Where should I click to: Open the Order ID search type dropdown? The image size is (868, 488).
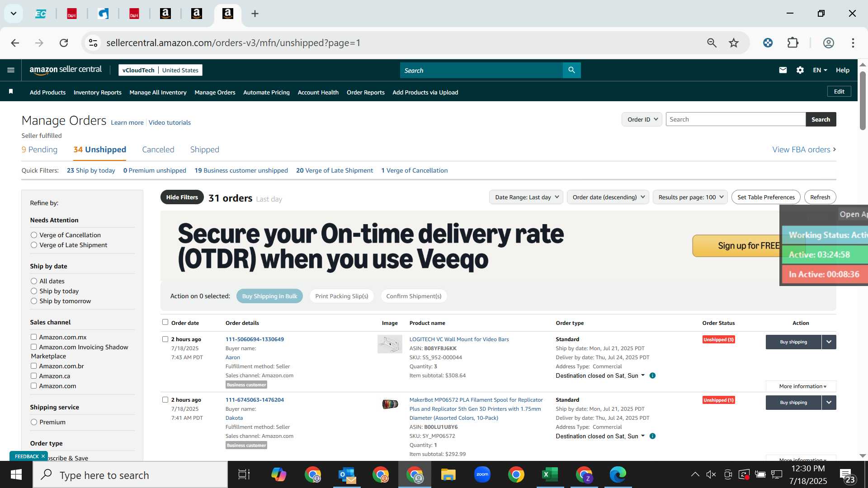(x=642, y=119)
